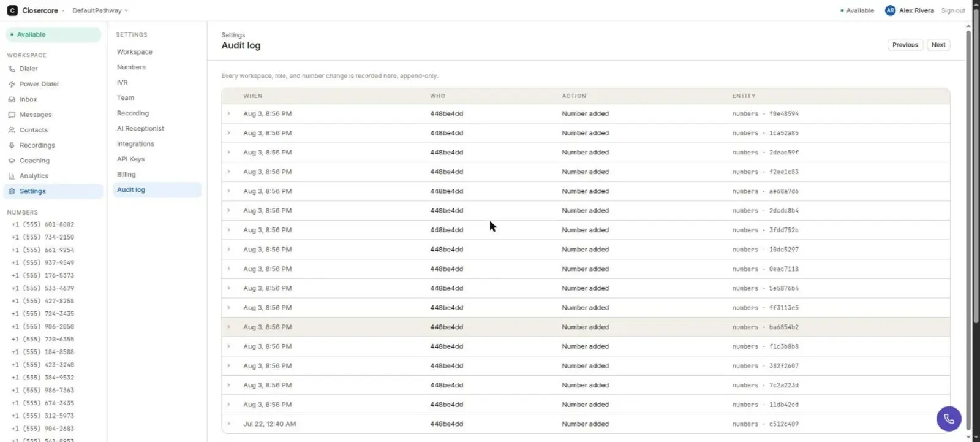Click the Analytics bar chart icon
Viewport: 980px width, 442px height.
[x=12, y=176]
